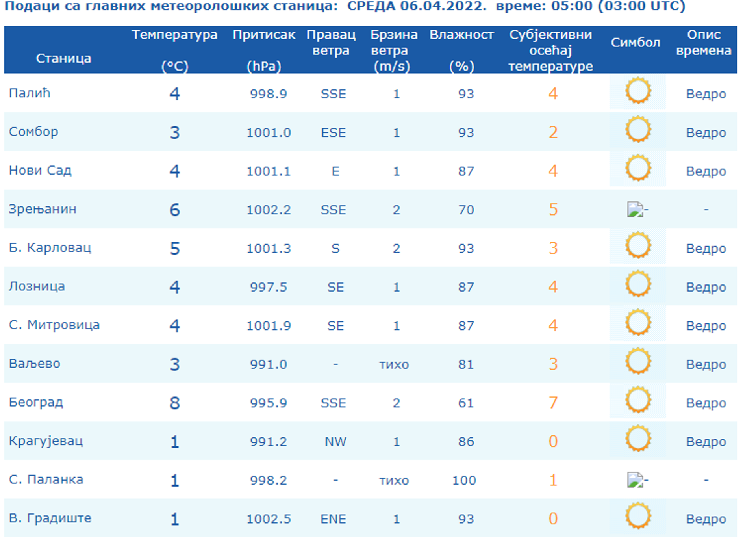The width and height of the screenshot is (756, 537).
Task: Click the broken image icon in Зрењанин row
Action: pos(635,210)
